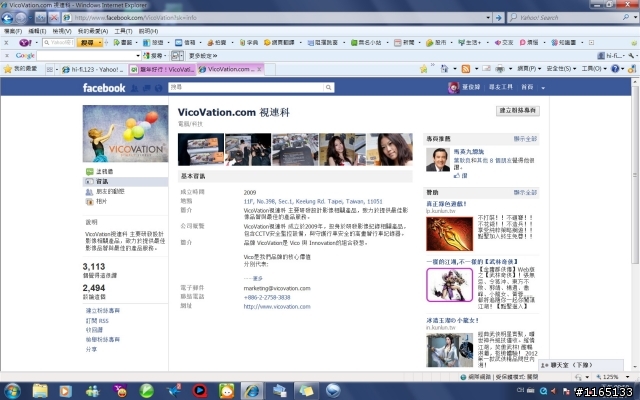Click the browser Forward arrow button
Viewport: 640px width, 400px height.
click(21, 18)
